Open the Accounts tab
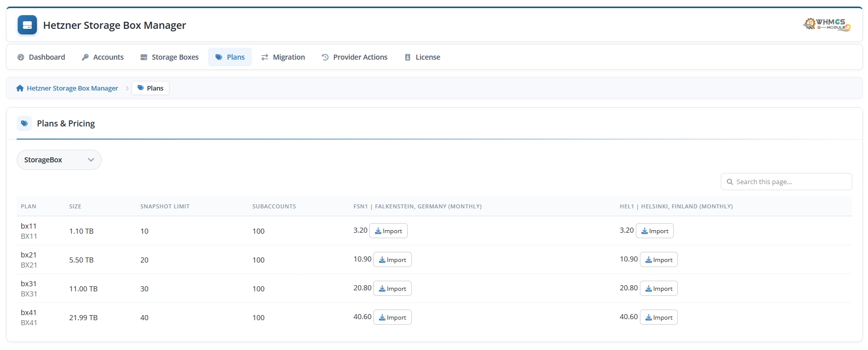The width and height of the screenshot is (868, 350). [x=103, y=57]
